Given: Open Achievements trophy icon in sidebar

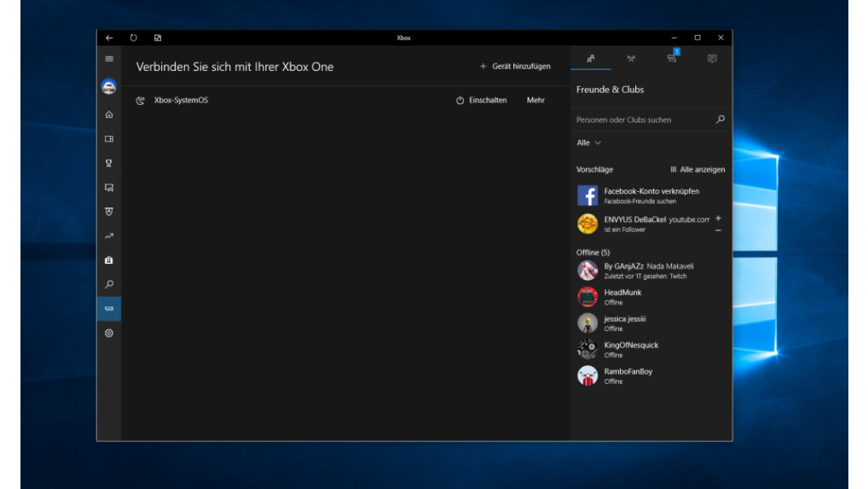Looking at the screenshot, I should coord(109,163).
